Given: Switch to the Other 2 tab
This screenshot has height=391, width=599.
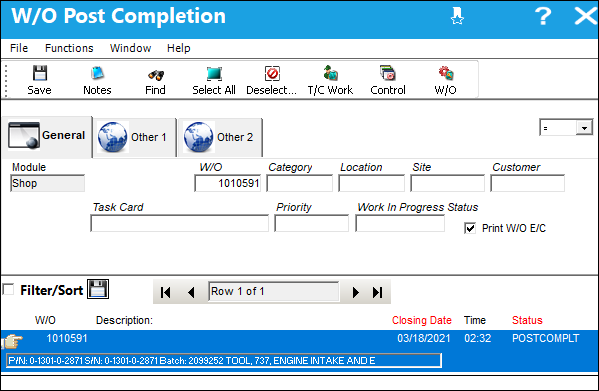Looking at the screenshot, I should click(220, 137).
